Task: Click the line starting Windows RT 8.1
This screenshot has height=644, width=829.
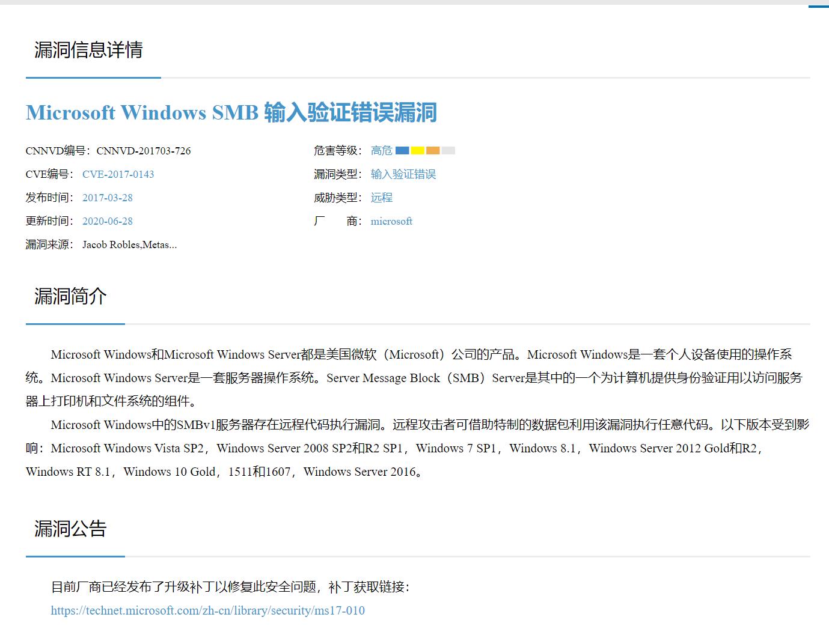Action: (x=225, y=472)
